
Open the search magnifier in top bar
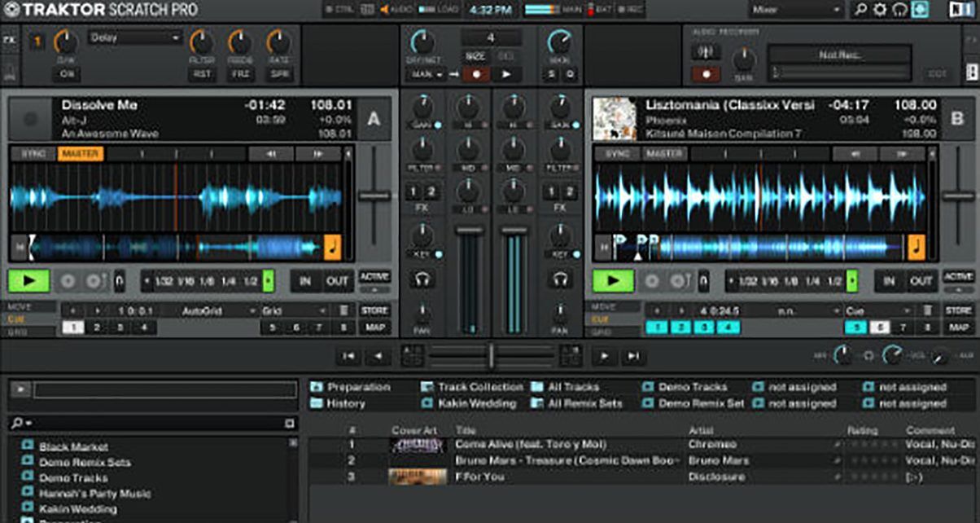(860, 10)
